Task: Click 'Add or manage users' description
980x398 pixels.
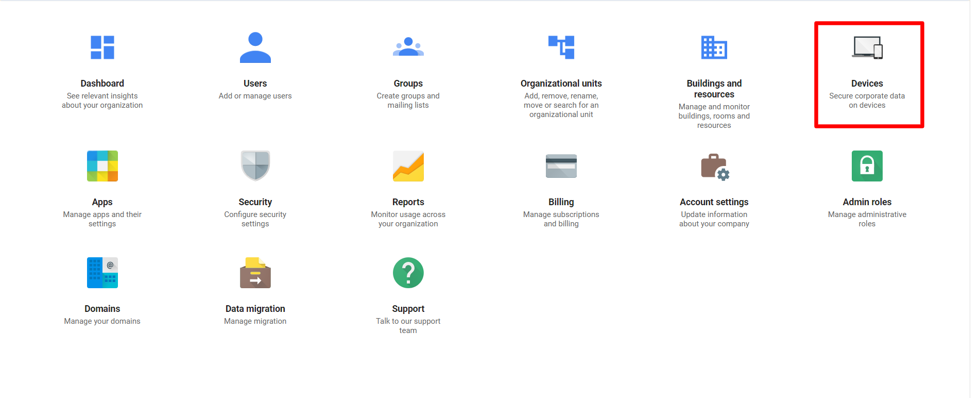Action: (x=255, y=96)
